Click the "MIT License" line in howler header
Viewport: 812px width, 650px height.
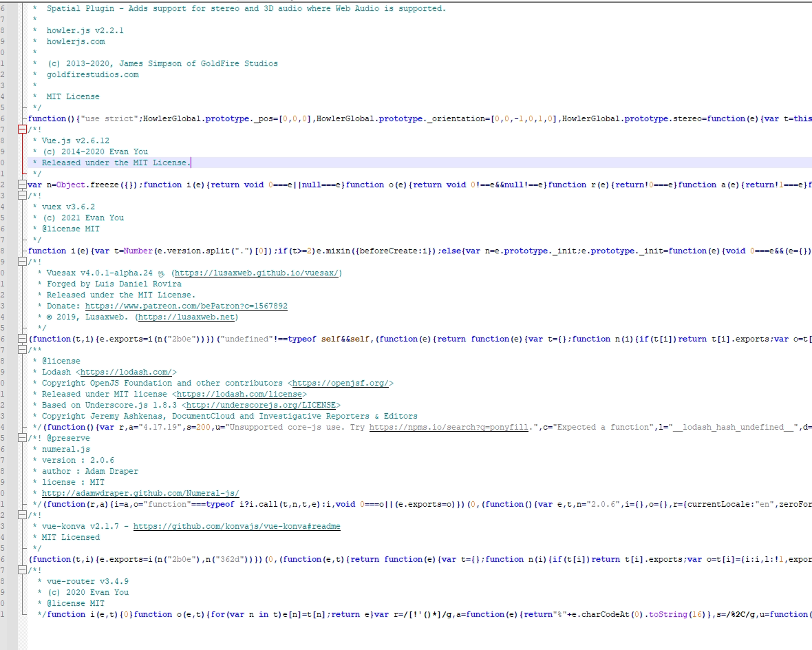(73, 97)
